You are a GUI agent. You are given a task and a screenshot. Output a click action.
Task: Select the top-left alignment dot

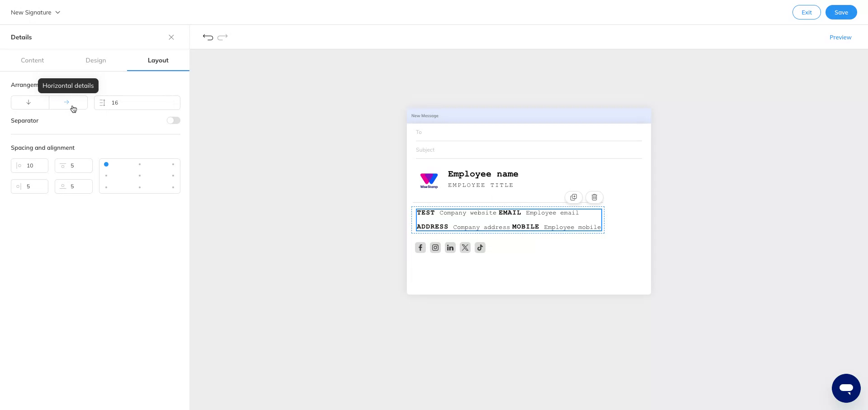(x=106, y=164)
